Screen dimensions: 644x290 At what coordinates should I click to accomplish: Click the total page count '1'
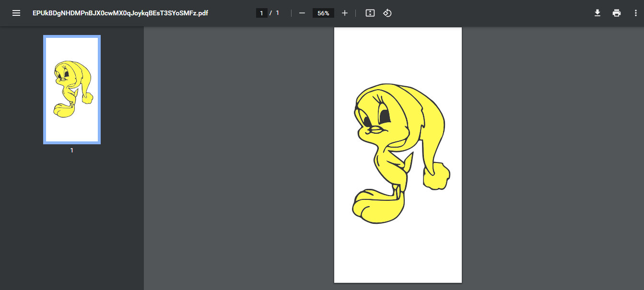click(x=278, y=13)
